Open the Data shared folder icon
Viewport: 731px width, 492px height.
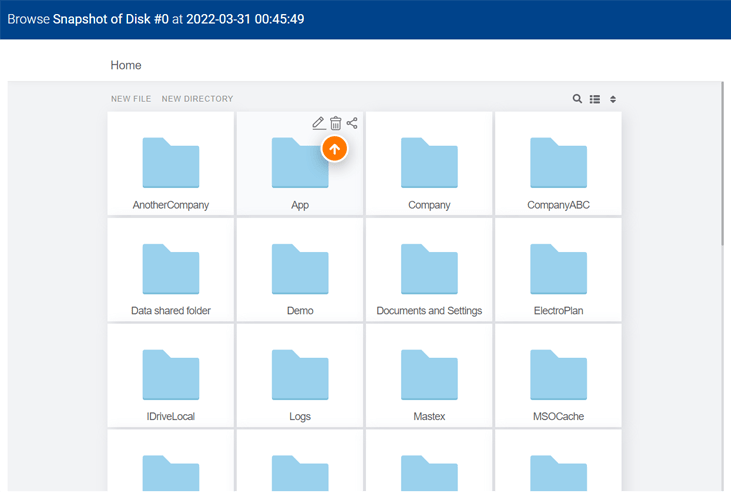[171, 269]
